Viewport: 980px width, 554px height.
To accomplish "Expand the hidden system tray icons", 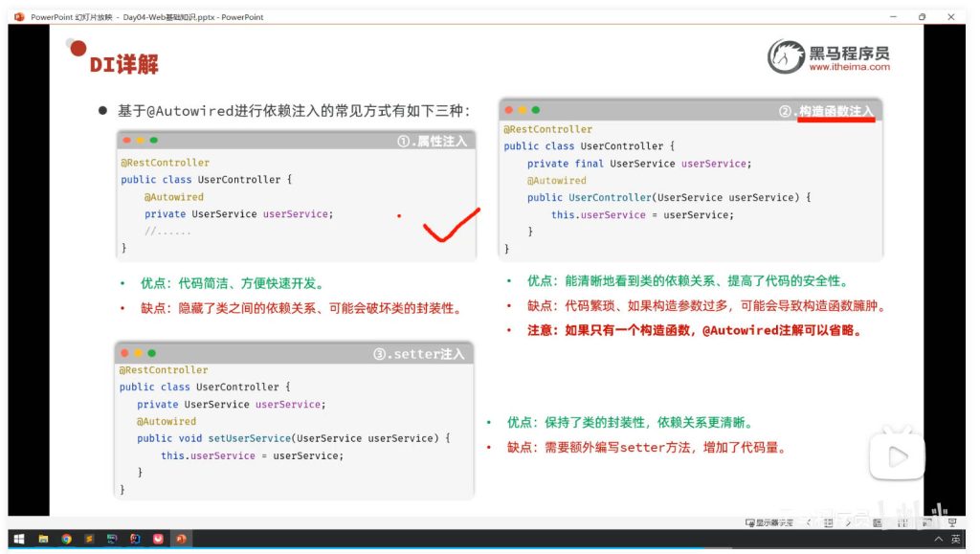I will [938, 539].
